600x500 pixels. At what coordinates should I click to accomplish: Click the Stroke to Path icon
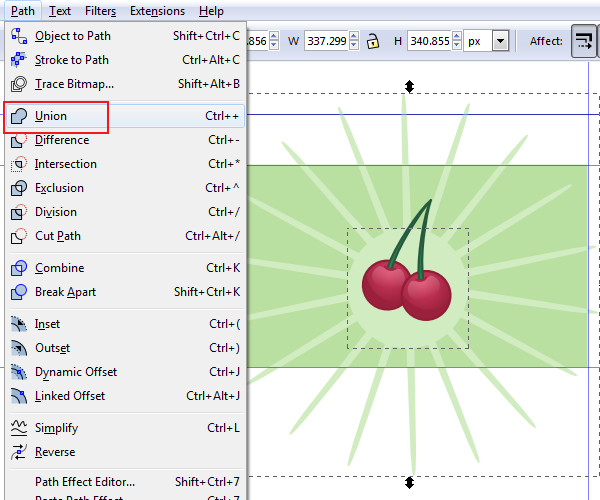pos(19,60)
